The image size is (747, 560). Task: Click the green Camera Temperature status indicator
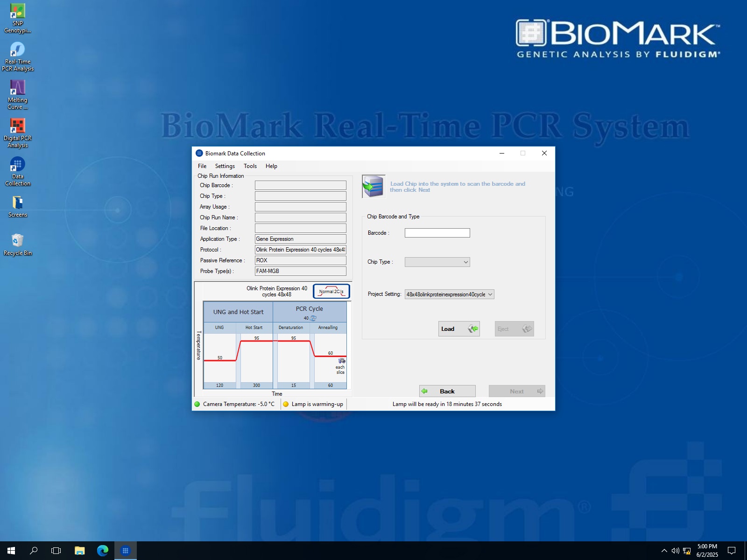(197, 404)
